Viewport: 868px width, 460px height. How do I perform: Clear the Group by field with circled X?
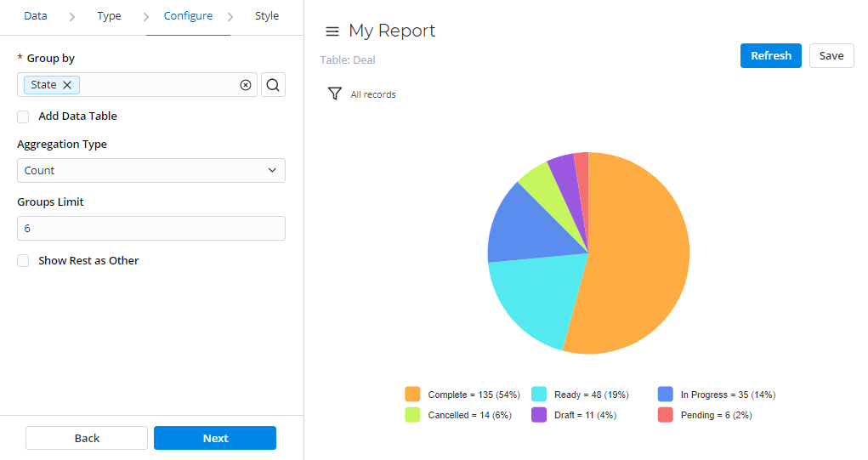pyautogui.click(x=246, y=85)
